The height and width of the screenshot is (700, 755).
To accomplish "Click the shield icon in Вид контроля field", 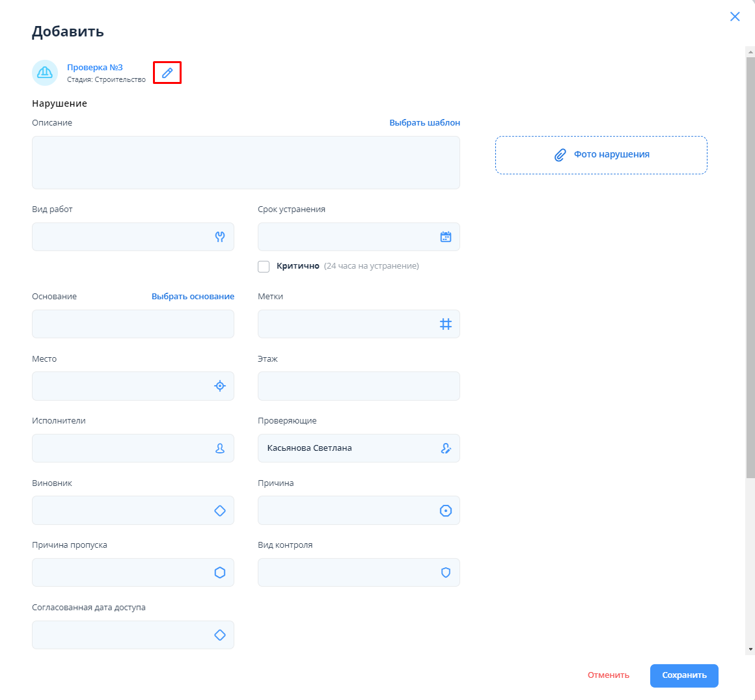I will [x=446, y=572].
